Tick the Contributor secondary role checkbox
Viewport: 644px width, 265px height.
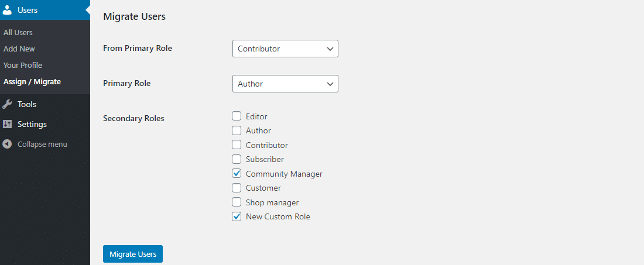pos(237,145)
